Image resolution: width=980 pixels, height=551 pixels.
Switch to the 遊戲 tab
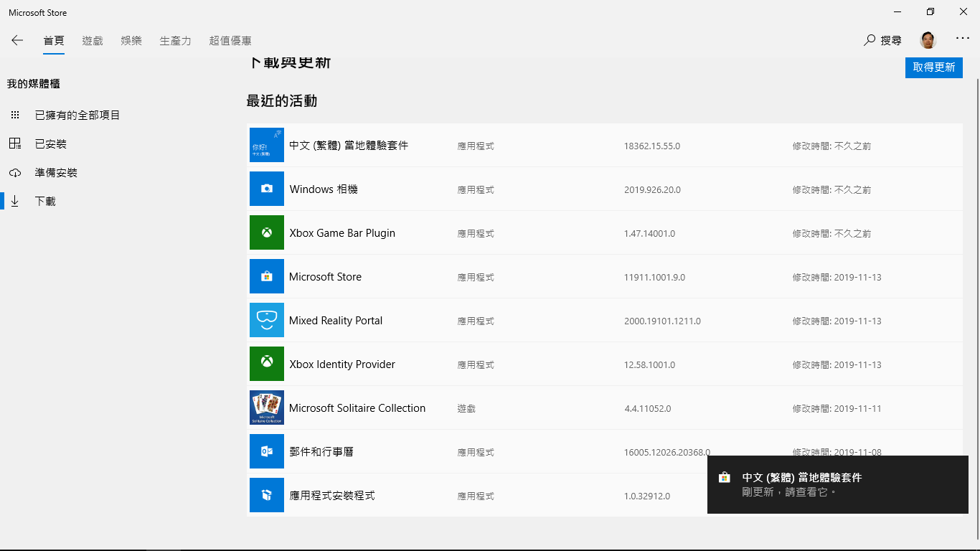tap(93, 41)
